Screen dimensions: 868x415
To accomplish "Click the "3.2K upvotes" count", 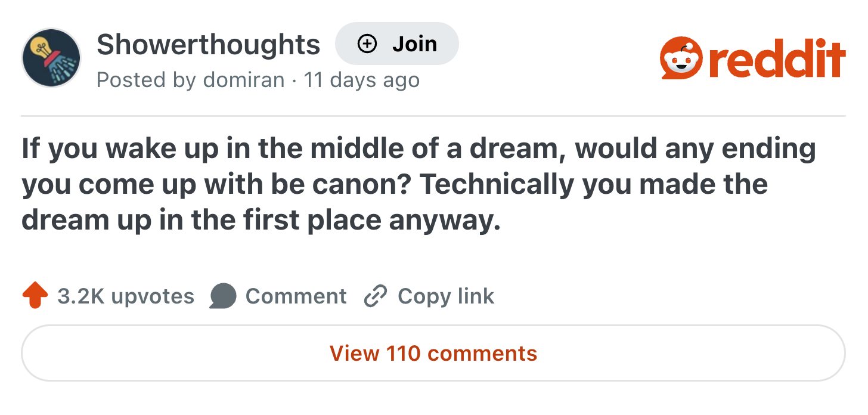I will coord(126,296).
